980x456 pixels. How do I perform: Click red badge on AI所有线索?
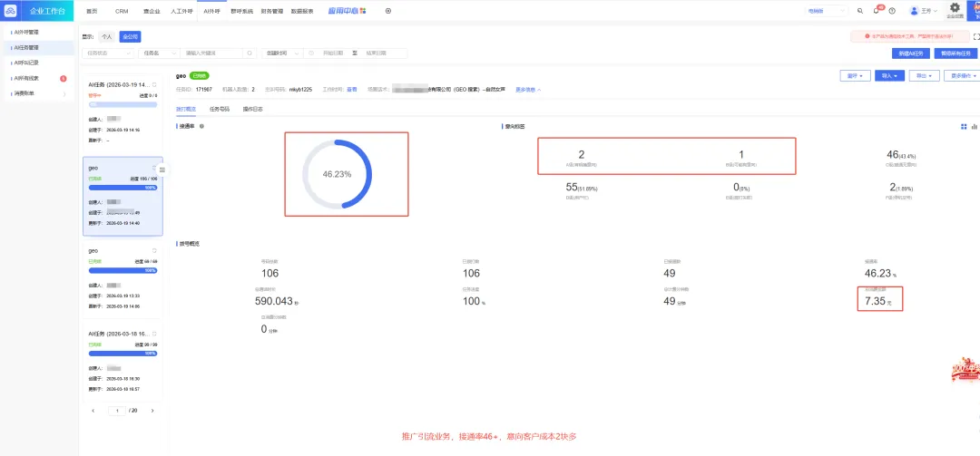[64, 78]
